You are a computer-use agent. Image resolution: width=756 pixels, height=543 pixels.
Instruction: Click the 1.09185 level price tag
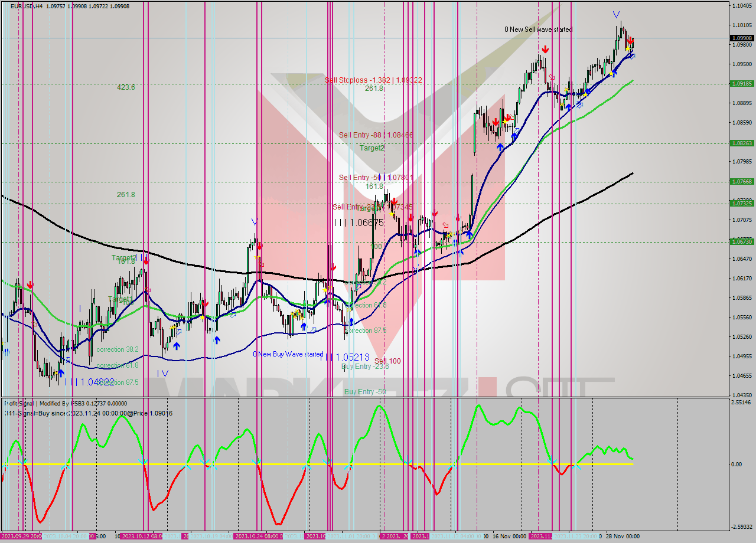coord(742,84)
